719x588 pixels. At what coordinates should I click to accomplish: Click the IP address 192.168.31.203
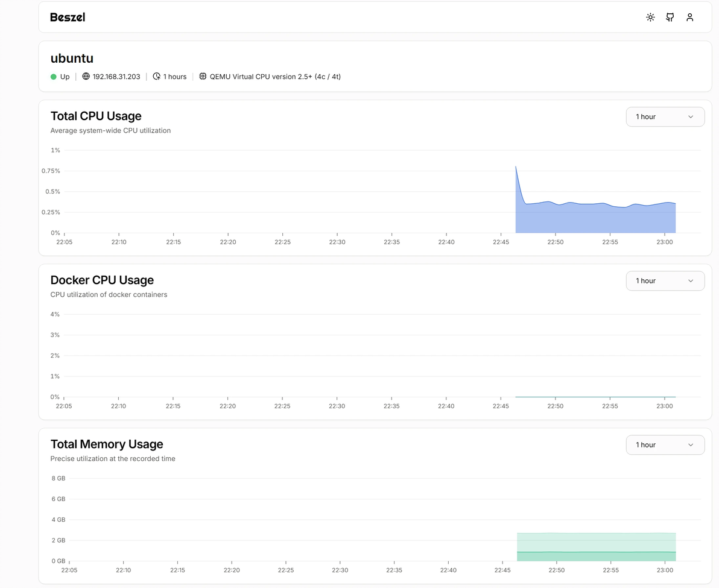point(116,77)
